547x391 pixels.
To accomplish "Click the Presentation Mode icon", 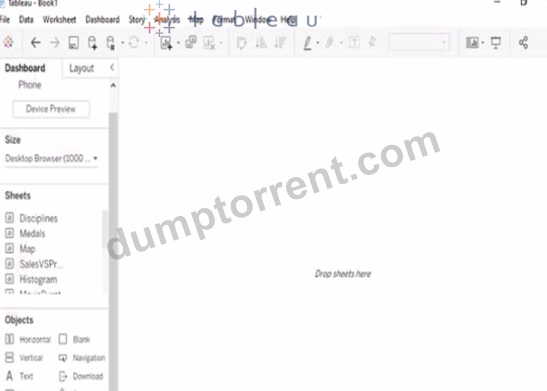I will [496, 43].
